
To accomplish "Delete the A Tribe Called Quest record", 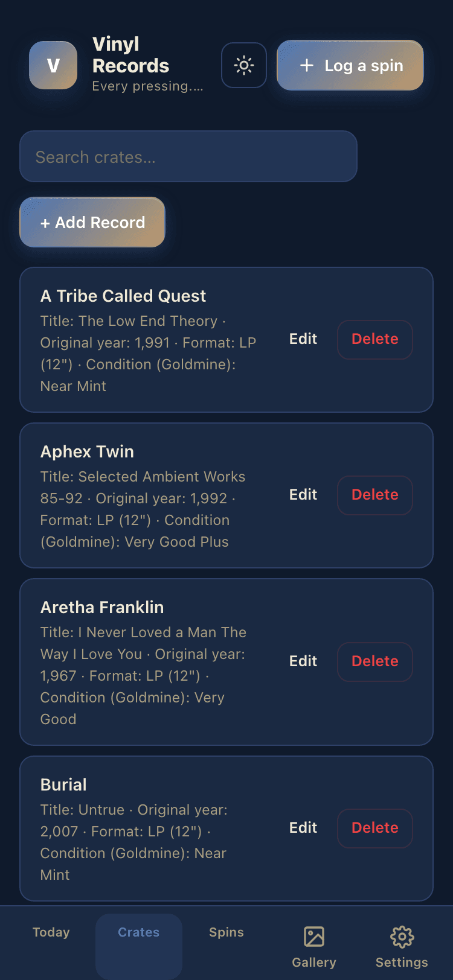I will tap(375, 339).
